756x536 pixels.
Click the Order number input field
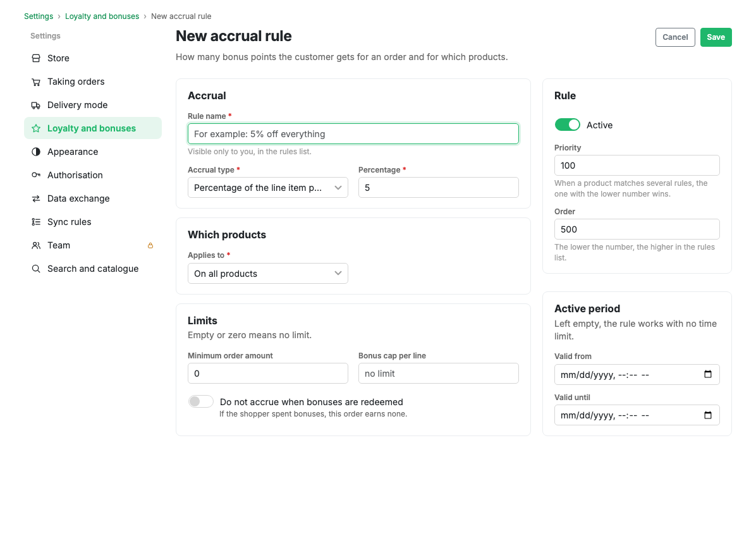click(x=637, y=229)
